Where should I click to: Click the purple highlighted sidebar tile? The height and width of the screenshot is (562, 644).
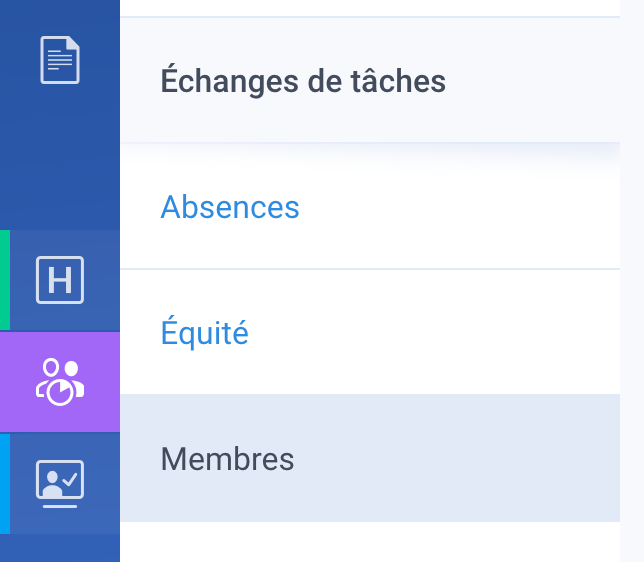pos(60,382)
